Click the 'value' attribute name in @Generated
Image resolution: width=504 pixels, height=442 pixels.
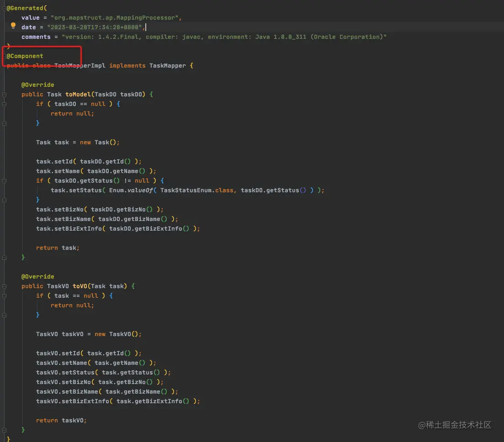click(x=31, y=18)
